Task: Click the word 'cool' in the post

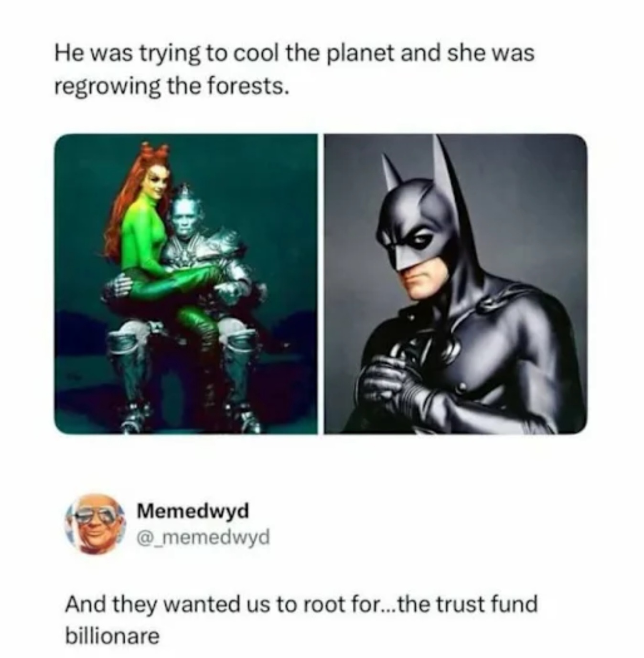Action: pos(258,53)
